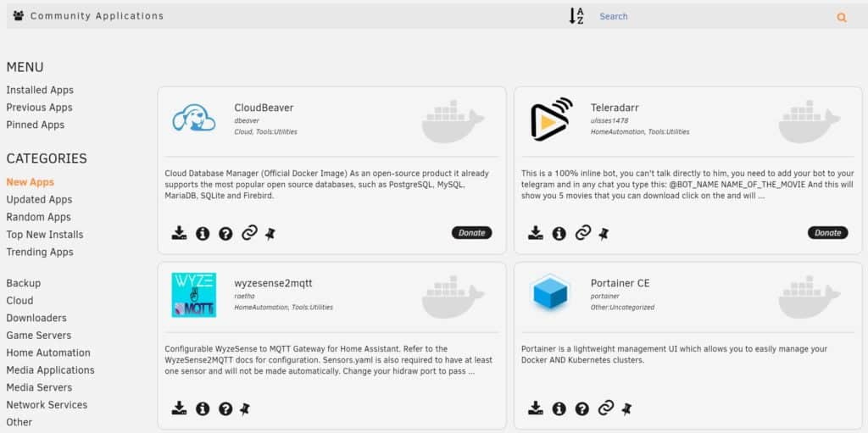
Task: Click the Updated Apps link
Action: coord(39,199)
